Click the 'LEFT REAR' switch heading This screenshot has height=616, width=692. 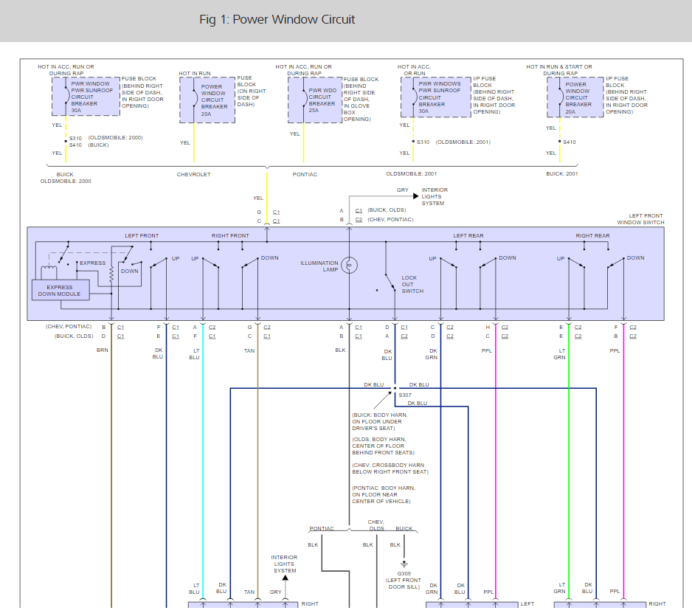(468, 235)
